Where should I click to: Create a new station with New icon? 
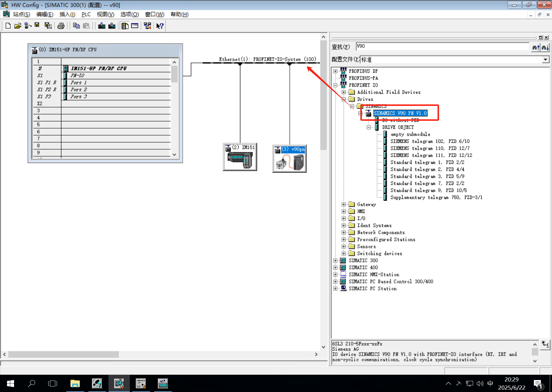click(8, 26)
